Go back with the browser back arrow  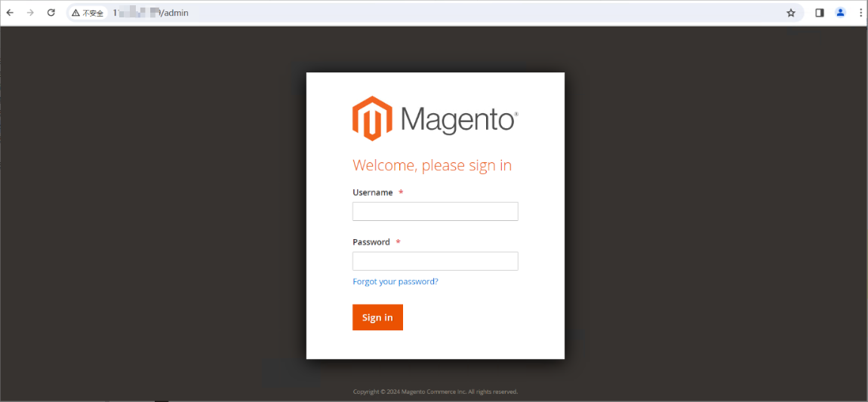tap(10, 13)
